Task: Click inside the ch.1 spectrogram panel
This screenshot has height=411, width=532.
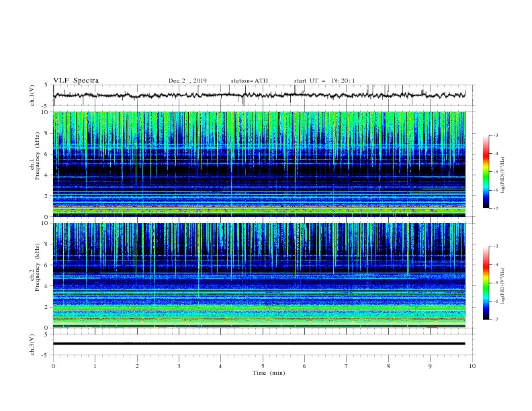Action: [259, 164]
